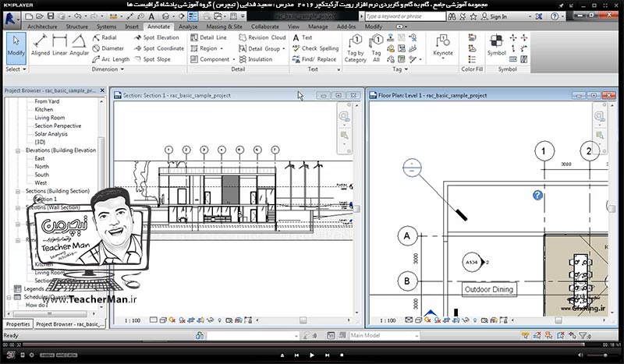Click the Tag All tool
Viewport: 624px width, 364px height.
(376, 48)
